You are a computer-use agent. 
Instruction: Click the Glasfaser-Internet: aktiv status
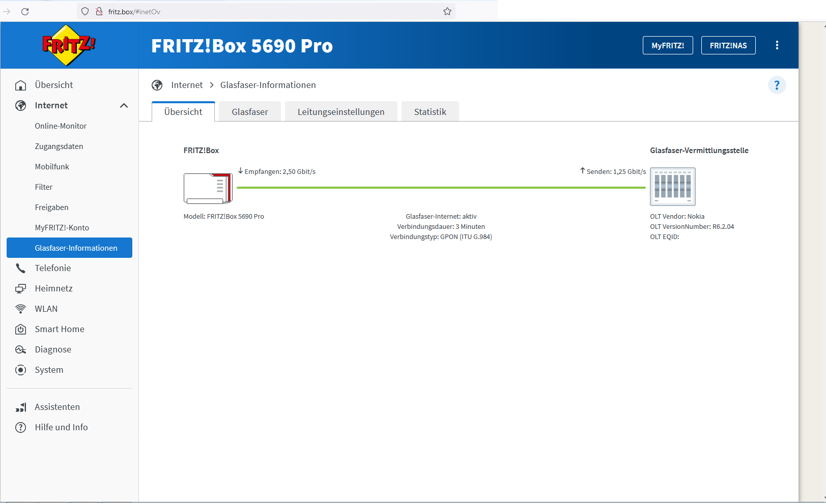tap(441, 217)
